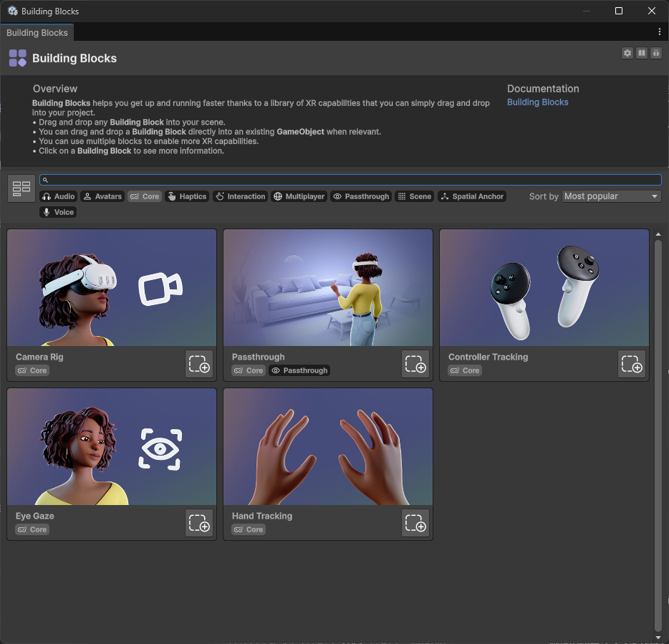Screen dimensions: 669x644
Task: Click the Core tag on Passthrough card
Action: pyautogui.click(x=249, y=370)
